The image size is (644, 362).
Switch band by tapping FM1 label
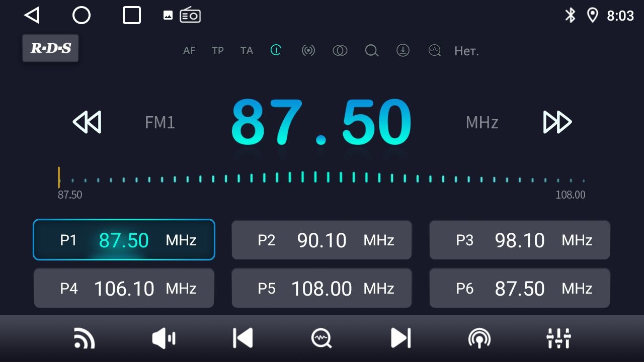click(x=160, y=123)
